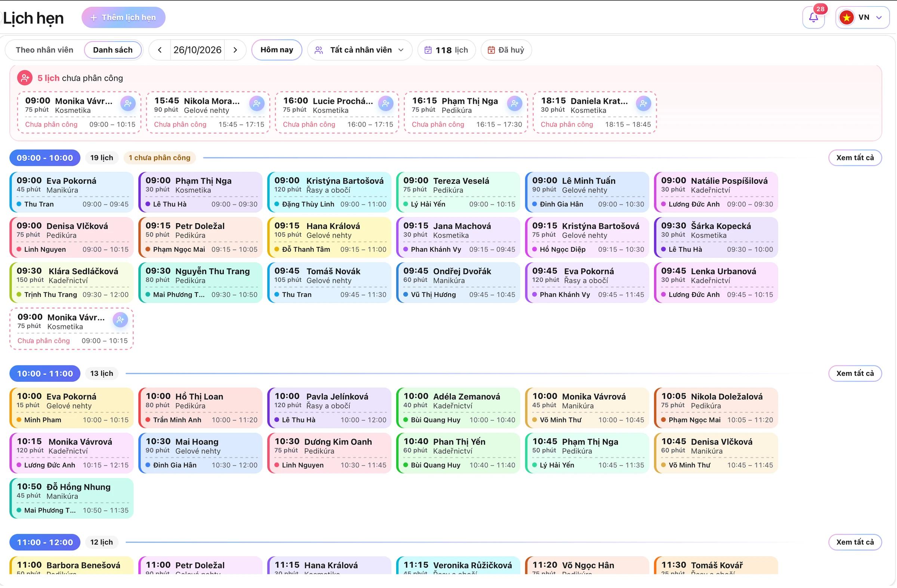Go to previous day arrow
Viewport: 897px width, 588px height.
160,50
